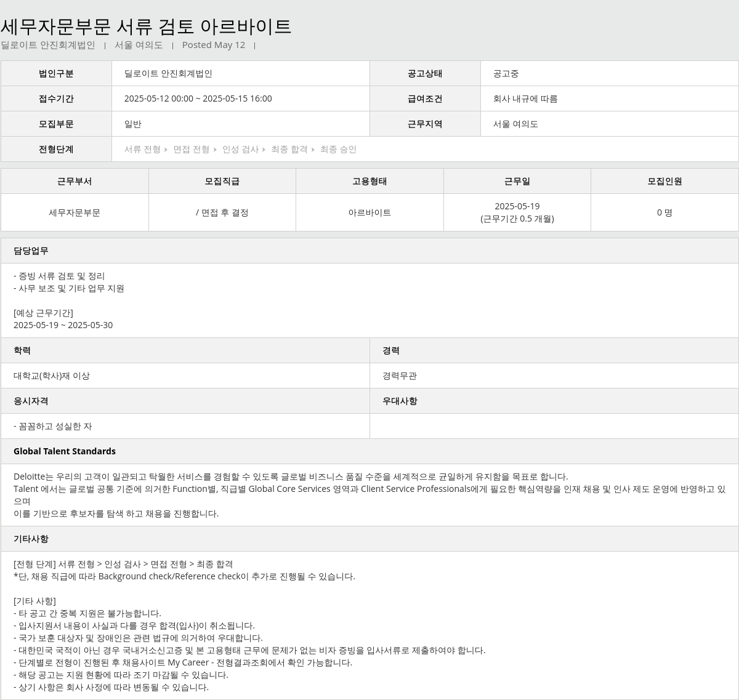Click the 우대사항 section header

(x=554, y=401)
